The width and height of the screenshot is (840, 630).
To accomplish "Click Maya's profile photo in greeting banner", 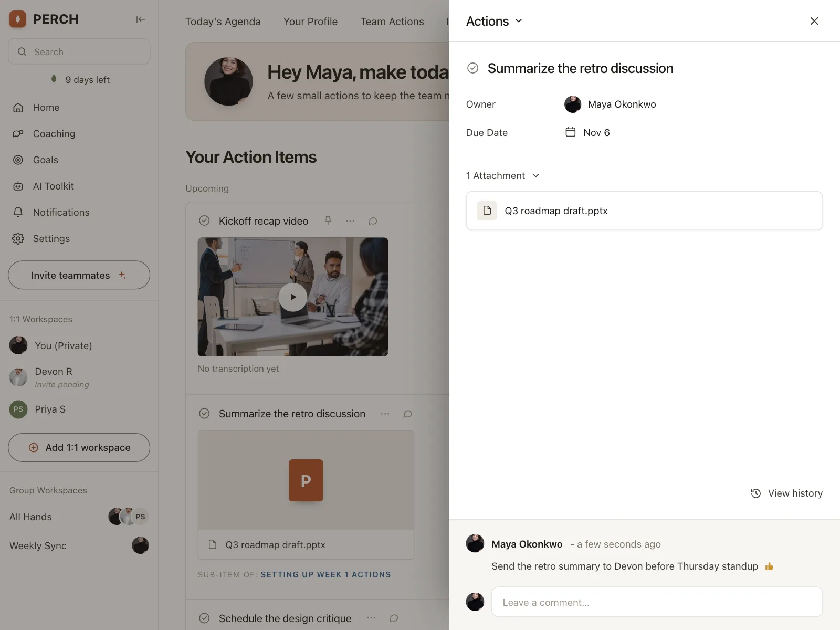I will (x=228, y=81).
